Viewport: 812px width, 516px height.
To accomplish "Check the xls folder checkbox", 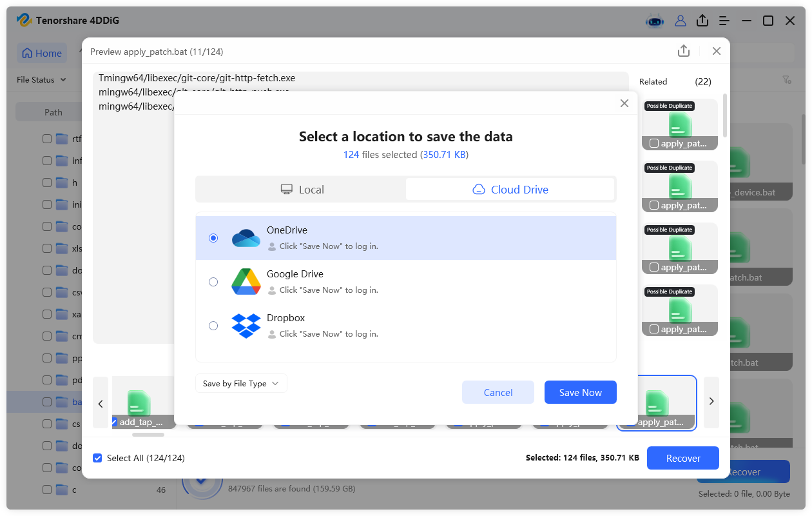I will (x=47, y=248).
